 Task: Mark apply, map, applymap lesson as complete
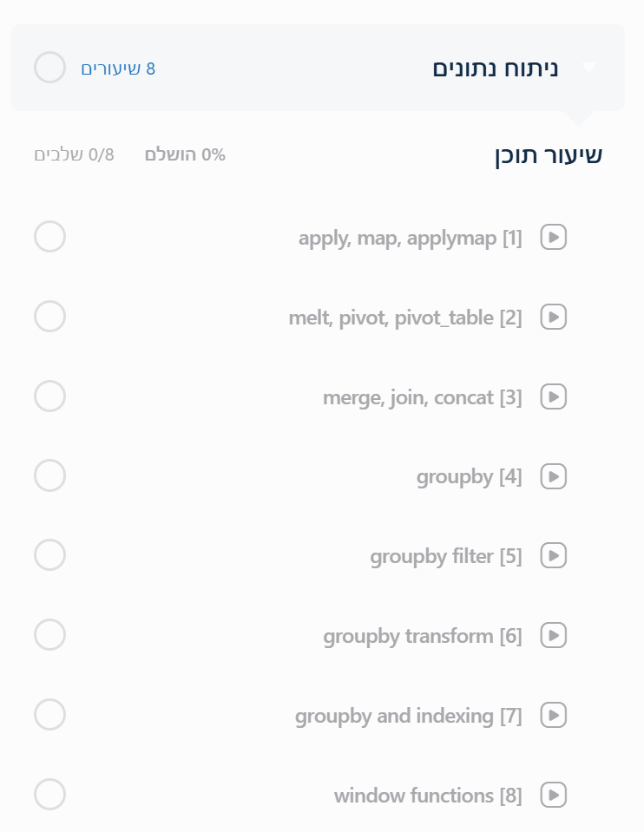tap(49, 237)
